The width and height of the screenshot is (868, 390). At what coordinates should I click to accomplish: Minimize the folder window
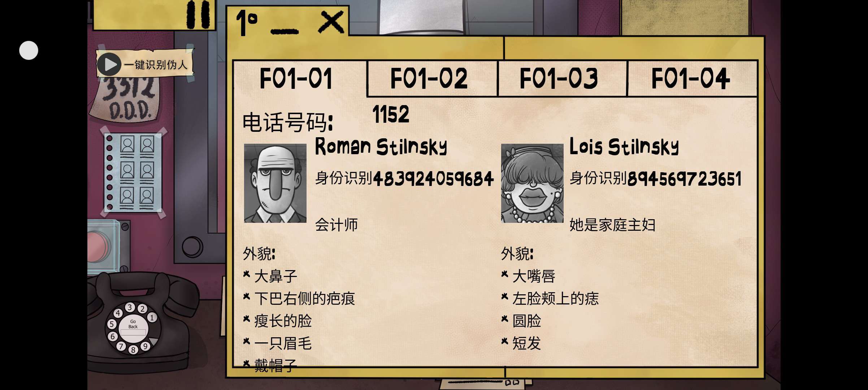(x=285, y=31)
